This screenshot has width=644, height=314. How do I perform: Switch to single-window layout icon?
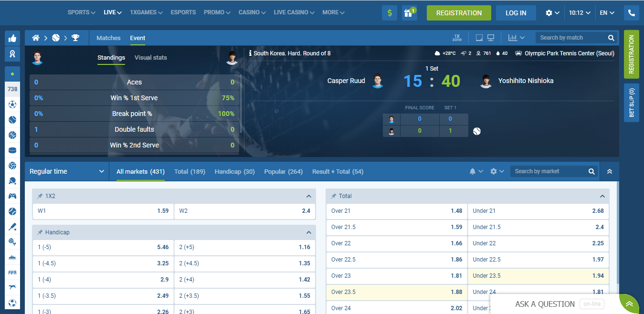click(479, 38)
